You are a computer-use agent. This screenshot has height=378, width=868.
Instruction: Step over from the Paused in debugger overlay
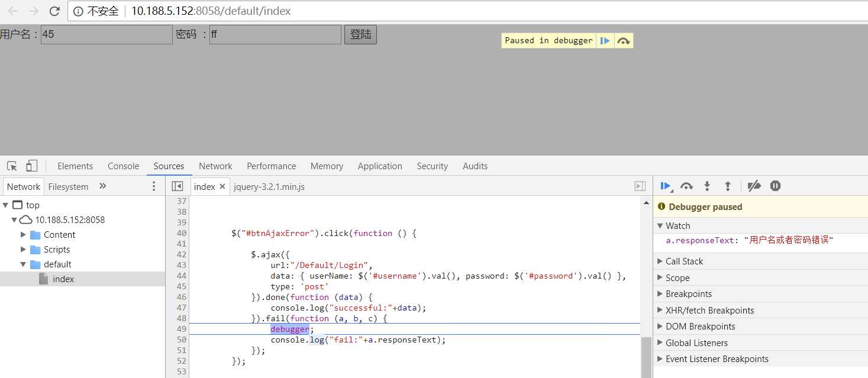(x=624, y=40)
